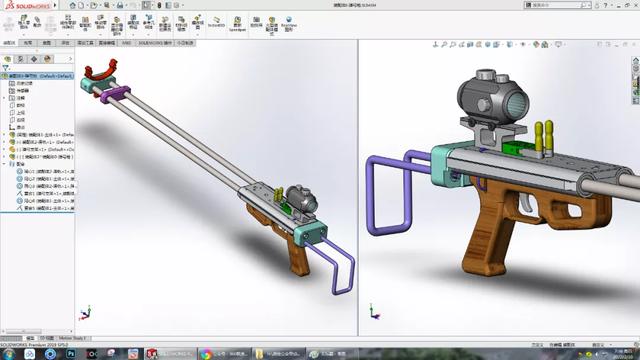The height and width of the screenshot is (360, 640).
Task: Open the DisplayManager tab with sphere icon
Action: tap(47, 59)
